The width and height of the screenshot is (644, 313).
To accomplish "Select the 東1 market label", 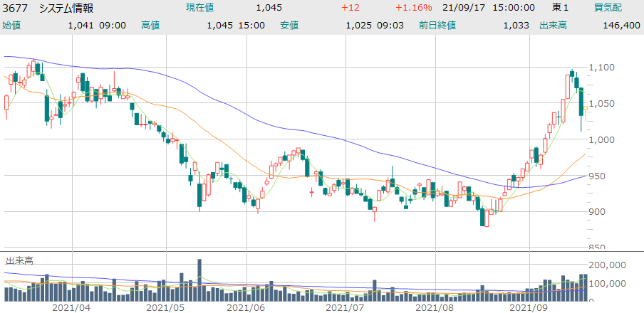I will (563, 8).
